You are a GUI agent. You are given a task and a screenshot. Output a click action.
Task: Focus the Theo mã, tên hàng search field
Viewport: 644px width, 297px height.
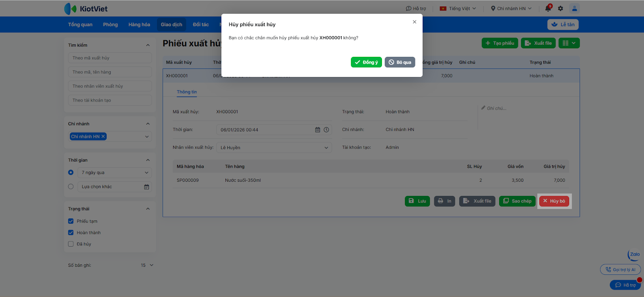click(110, 72)
